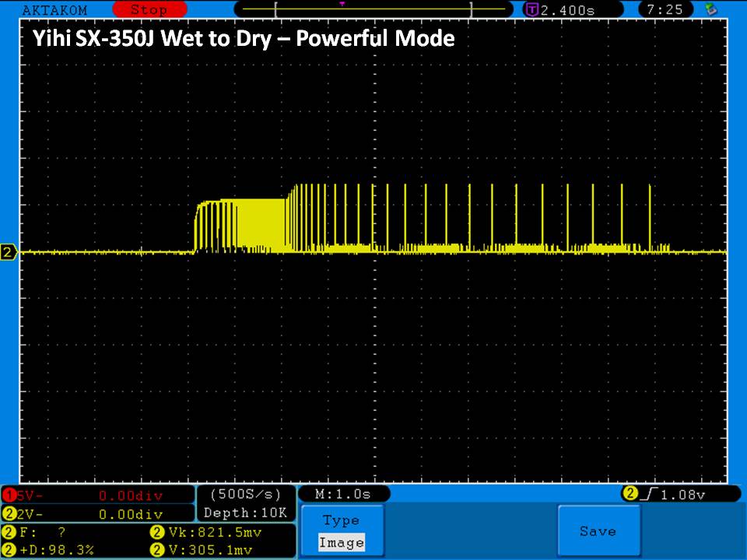Click the M:1.0s timebase readout
Image resolution: width=747 pixels, height=560 pixels.
pyautogui.click(x=342, y=495)
